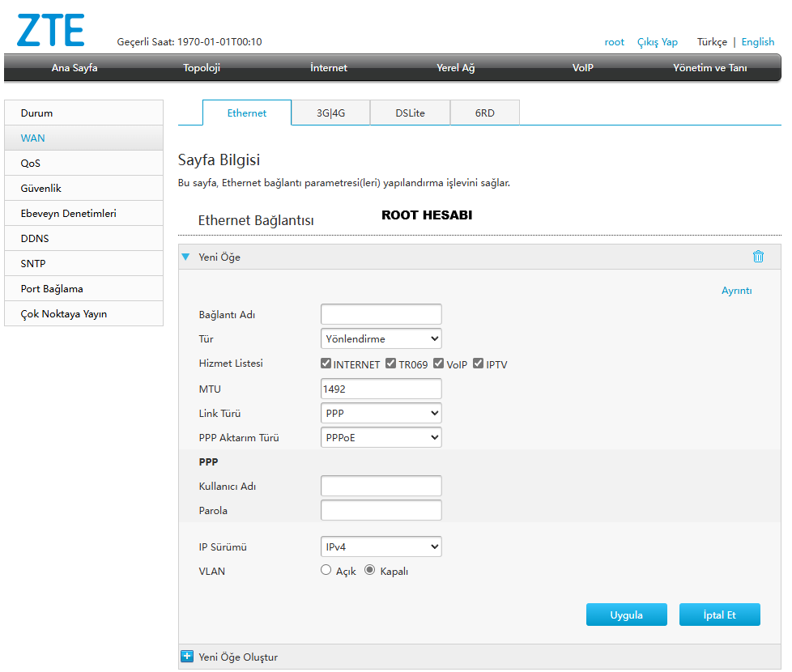This screenshot has height=672, width=792.
Task: Click the plus icon for Yeni Öğe Oluştur
Action: point(187,657)
